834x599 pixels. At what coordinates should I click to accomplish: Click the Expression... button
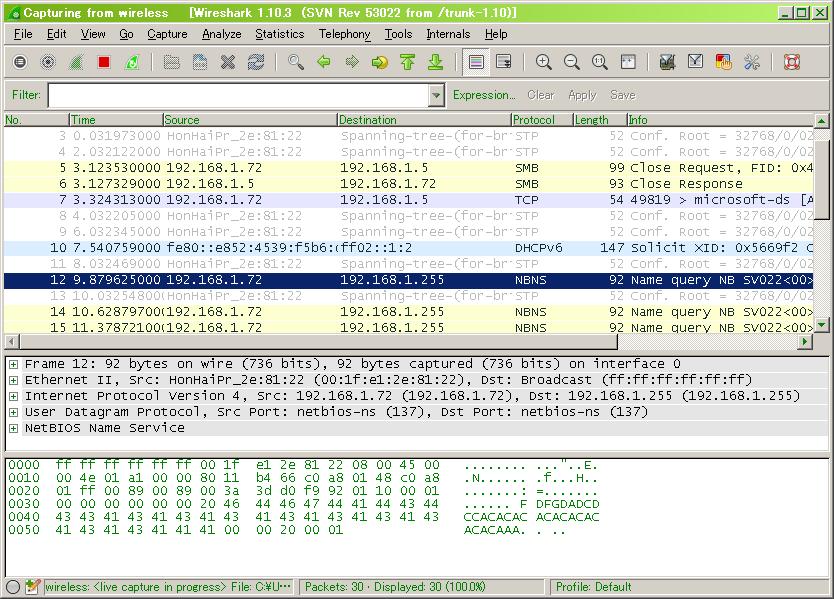484,95
